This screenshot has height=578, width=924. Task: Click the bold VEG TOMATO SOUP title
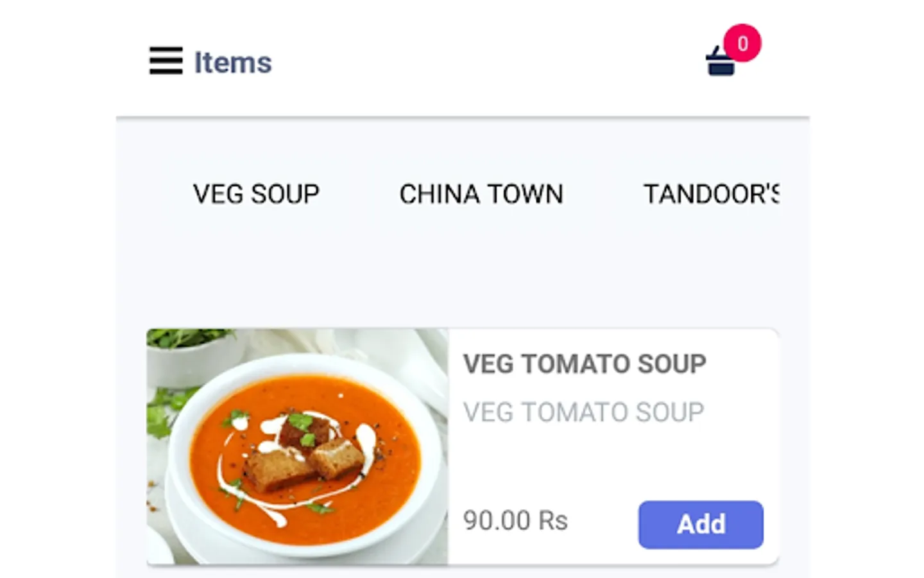click(585, 364)
